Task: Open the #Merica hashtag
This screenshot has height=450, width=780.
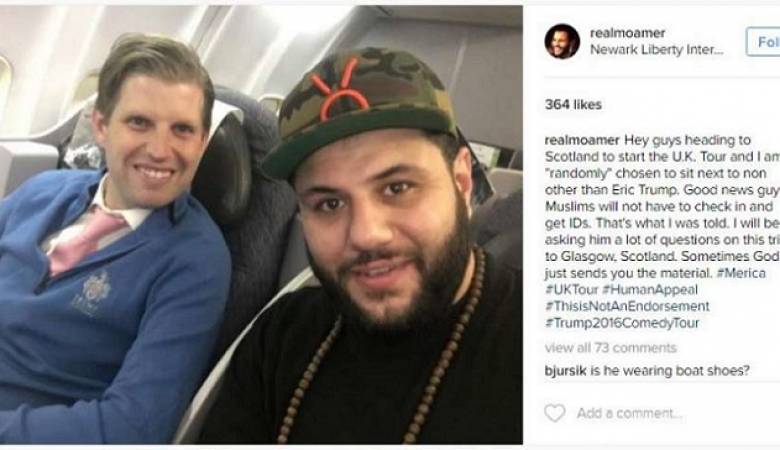Action: click(741, 273)
